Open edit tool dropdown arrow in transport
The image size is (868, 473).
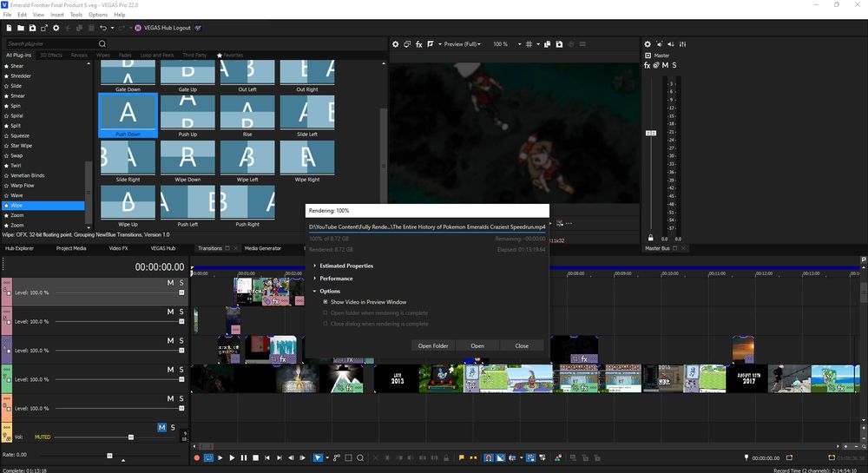(327, 458)
